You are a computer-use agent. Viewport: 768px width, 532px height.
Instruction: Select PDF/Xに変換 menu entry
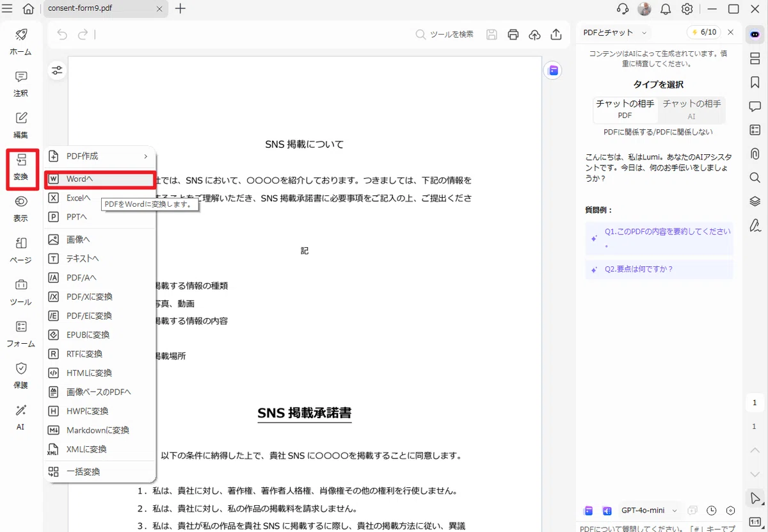coord(99,296)
